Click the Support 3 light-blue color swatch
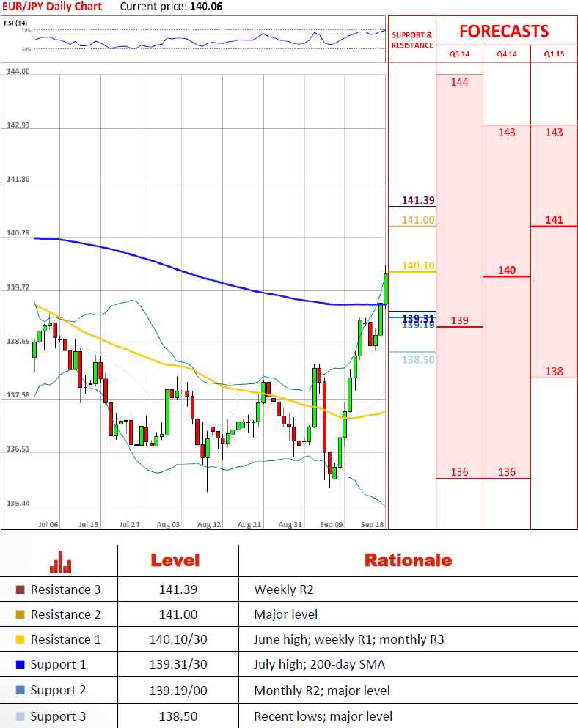 (x=20, y=716)
